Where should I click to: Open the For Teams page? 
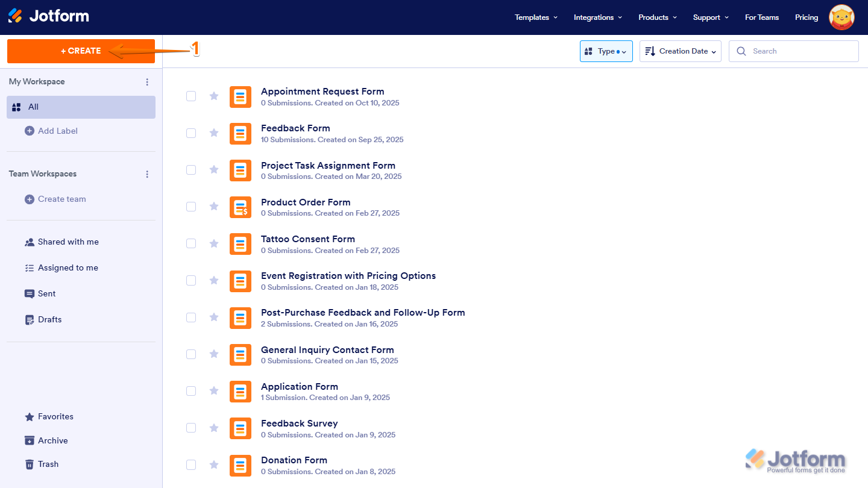coord(762,17)
